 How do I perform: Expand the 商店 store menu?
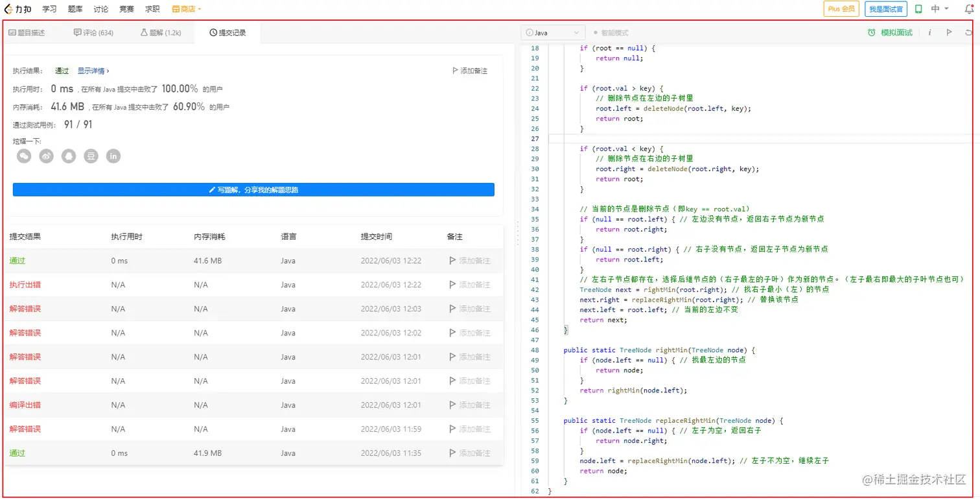(187, 9)
